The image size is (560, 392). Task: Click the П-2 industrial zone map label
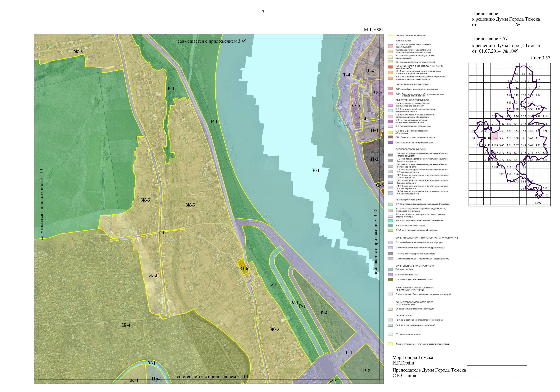click(374, 159)
